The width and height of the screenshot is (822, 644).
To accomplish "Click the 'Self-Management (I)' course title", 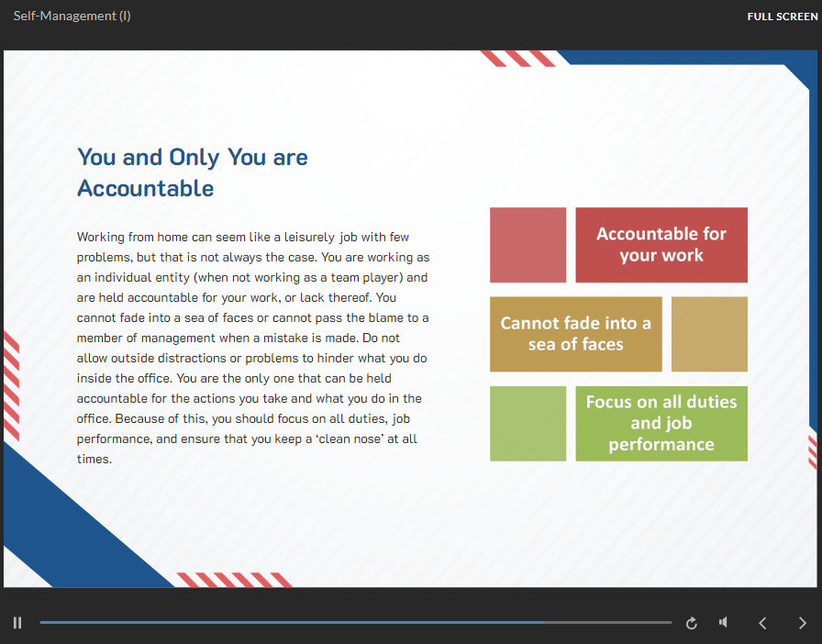I will click(x=72, y=17).
